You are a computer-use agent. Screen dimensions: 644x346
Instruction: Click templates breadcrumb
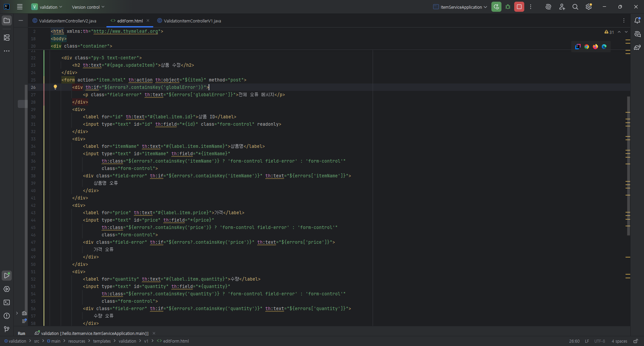(102, 341)
